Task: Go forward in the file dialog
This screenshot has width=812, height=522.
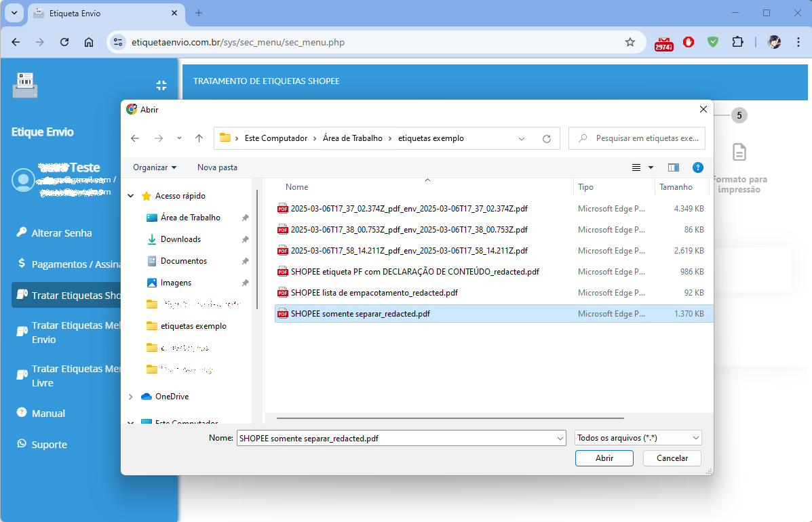Action: pos(159,138)
